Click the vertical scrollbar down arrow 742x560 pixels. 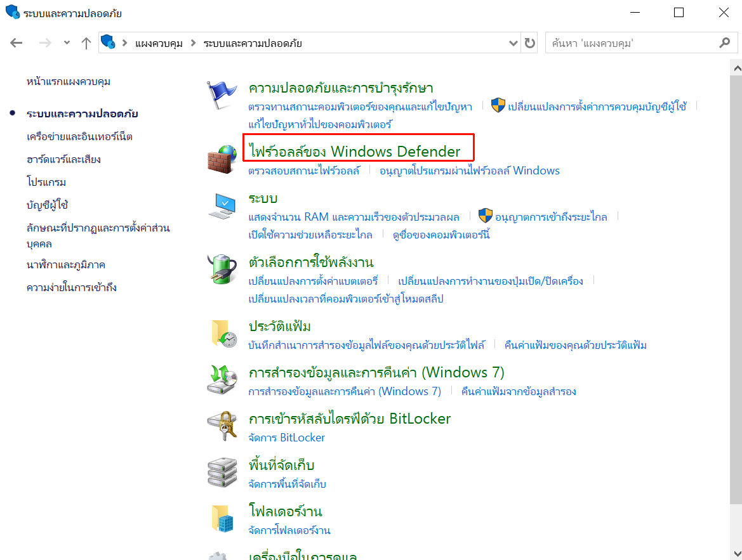736,552
